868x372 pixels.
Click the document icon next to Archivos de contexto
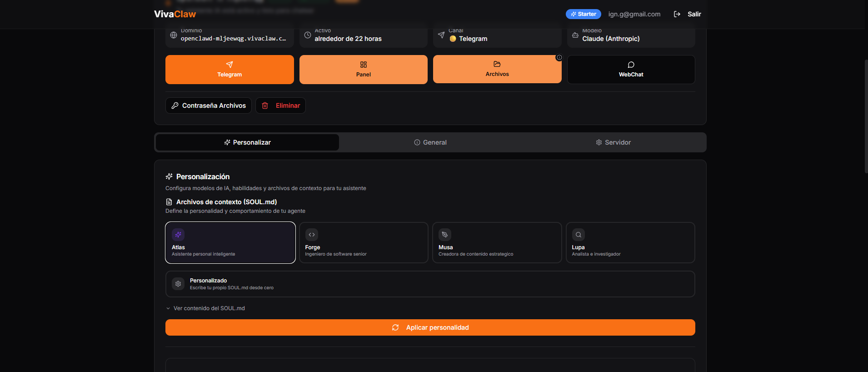(169, 202)
